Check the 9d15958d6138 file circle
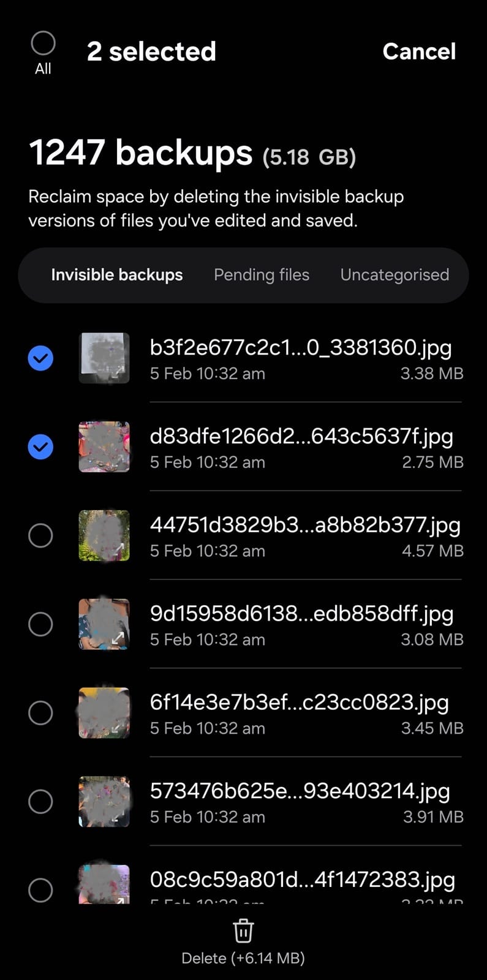The height and width of the screenshot is (980, 487). 40,624
